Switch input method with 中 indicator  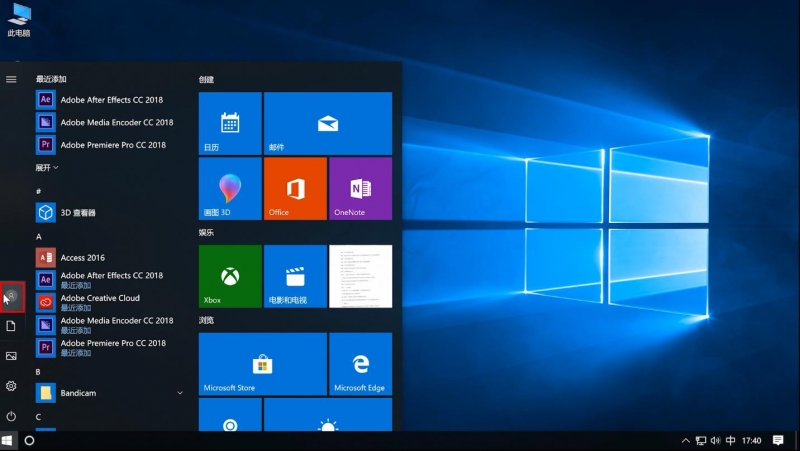click(x=731, y=440)
